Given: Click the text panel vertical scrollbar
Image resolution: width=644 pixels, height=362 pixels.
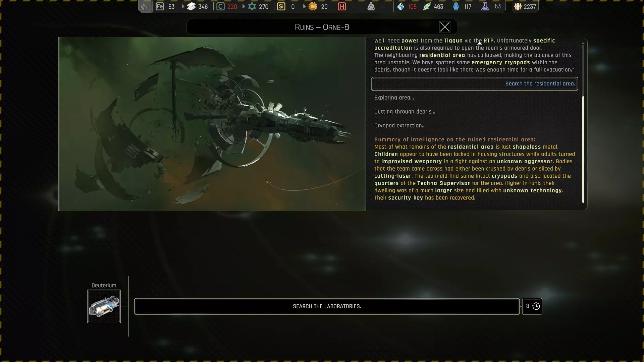Looking at the screenshot, I should coord(583,149).
